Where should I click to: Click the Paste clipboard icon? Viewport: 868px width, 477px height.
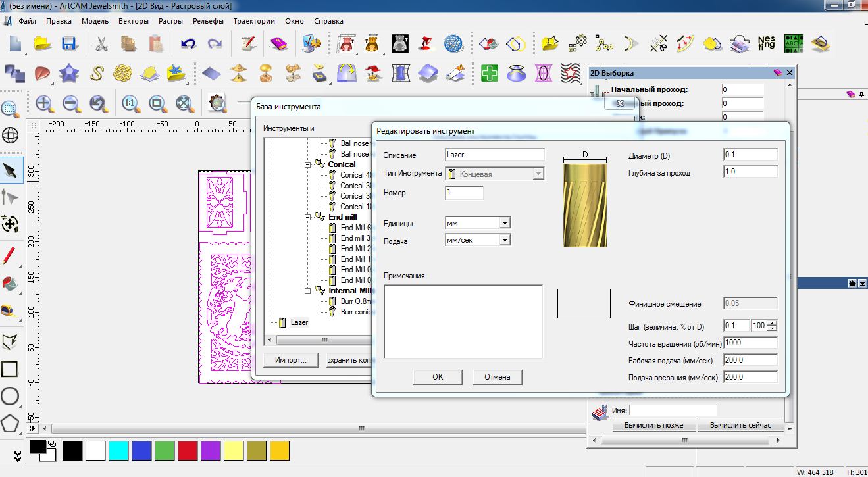[155, 43]
